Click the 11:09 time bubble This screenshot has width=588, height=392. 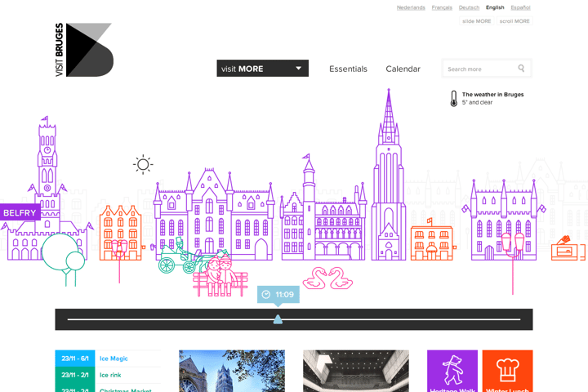coord(278,295)
